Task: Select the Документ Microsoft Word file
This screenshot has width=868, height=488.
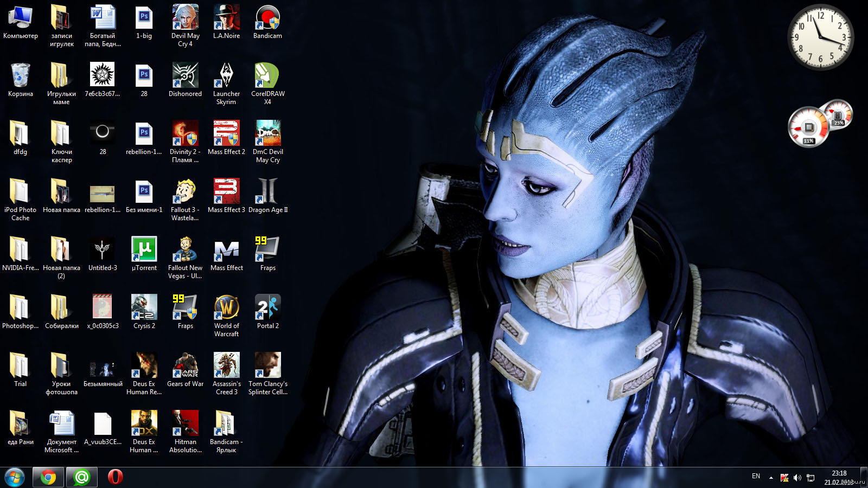Action: 62,432
